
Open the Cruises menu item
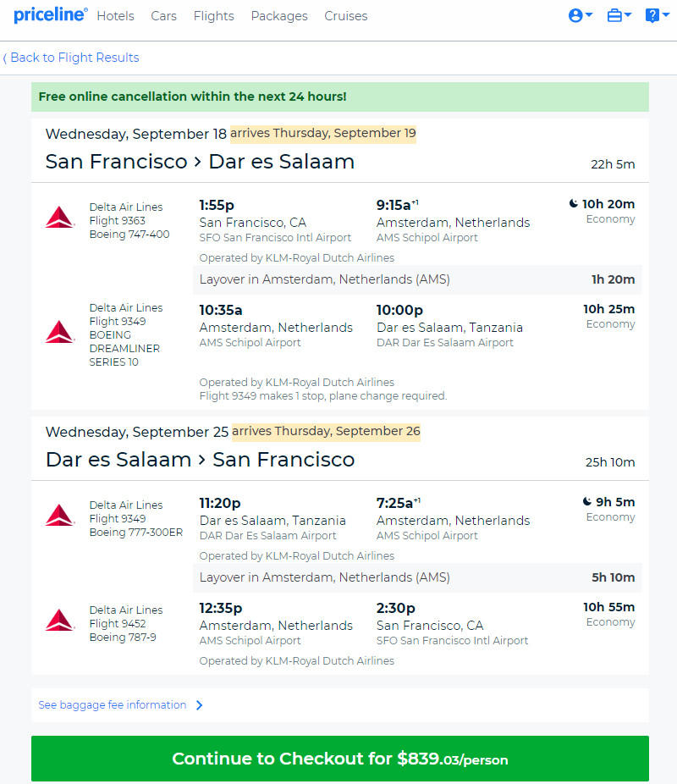(x=346, y=16)
